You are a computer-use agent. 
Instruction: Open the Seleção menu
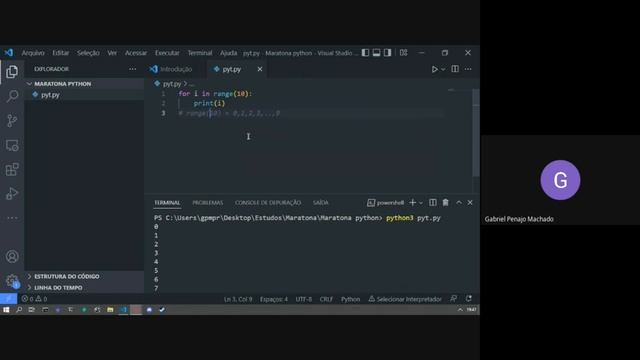[88, 53]
